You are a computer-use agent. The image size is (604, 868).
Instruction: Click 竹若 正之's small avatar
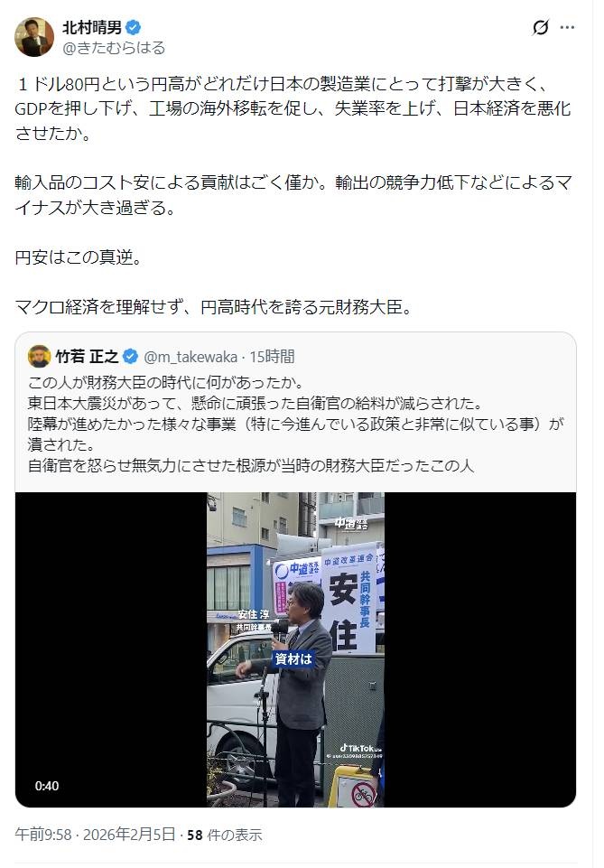coord(39,357)
